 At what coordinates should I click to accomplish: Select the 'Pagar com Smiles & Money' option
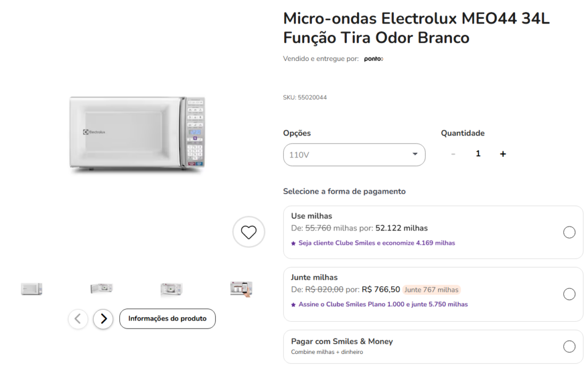click(x=569, y=345)
